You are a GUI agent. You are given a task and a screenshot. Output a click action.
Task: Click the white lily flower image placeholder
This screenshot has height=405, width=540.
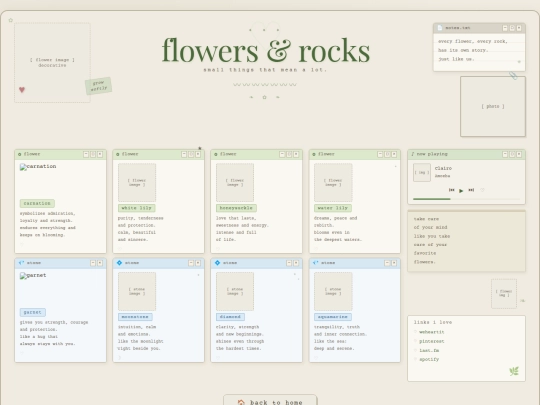[137, 183]
